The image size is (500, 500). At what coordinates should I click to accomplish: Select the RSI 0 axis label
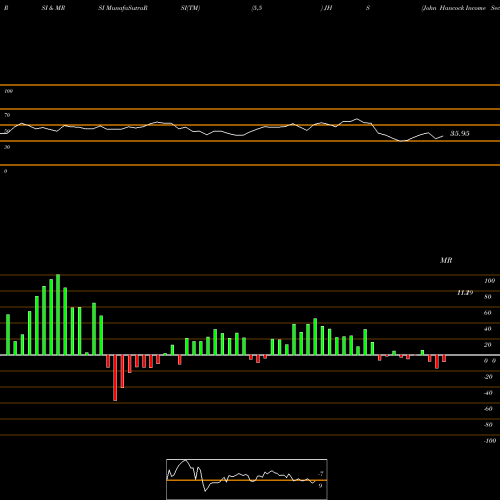pyautogui.click(x=5, y=171)
